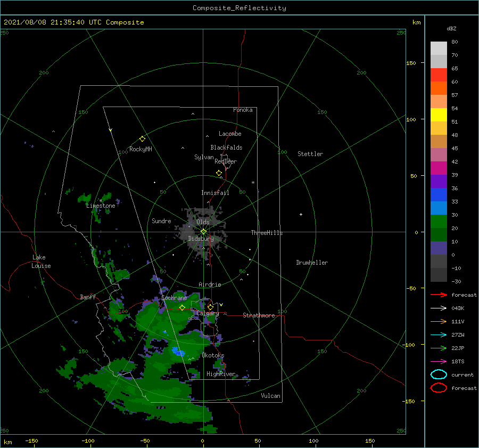Click the Ponoka city label
The width and height of the screenshot is (479, 448).
click(x=243, y=110)
